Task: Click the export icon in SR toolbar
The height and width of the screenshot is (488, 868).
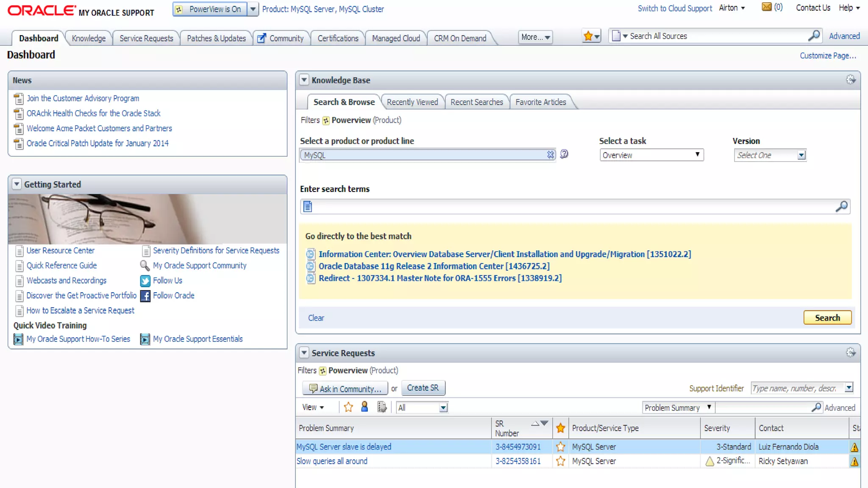Action: pyautogui.click(x=382, y=407)
